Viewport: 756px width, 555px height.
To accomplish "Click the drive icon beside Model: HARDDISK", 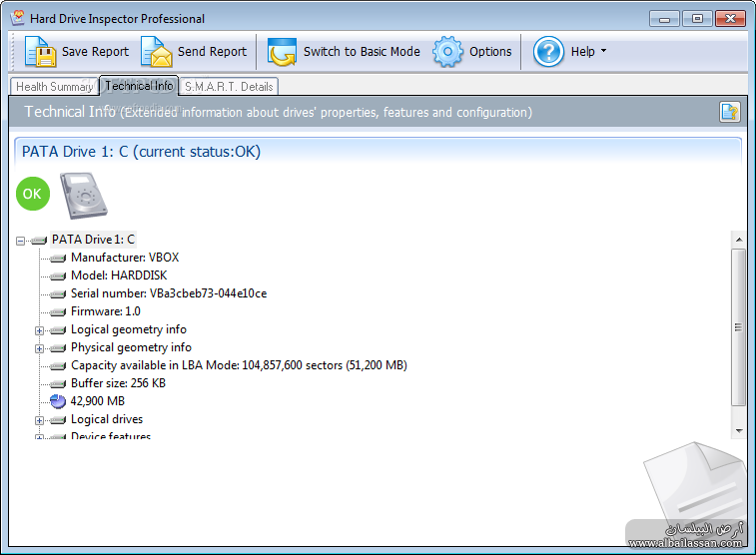I will [58, 277].
